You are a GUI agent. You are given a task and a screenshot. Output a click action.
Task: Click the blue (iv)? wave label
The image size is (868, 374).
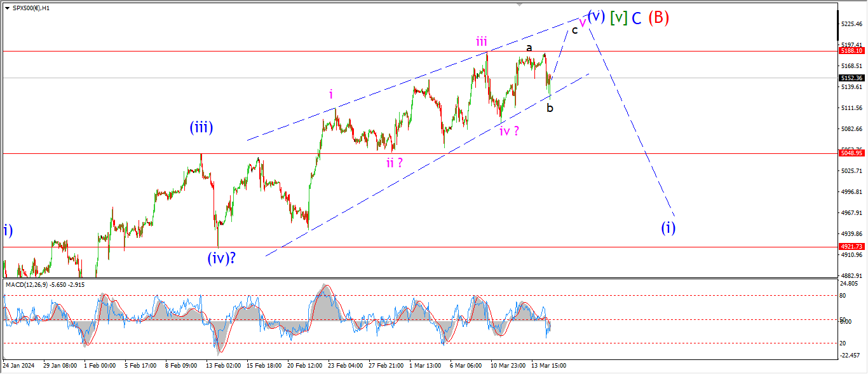pyautogui.click(x=221, y=258)
